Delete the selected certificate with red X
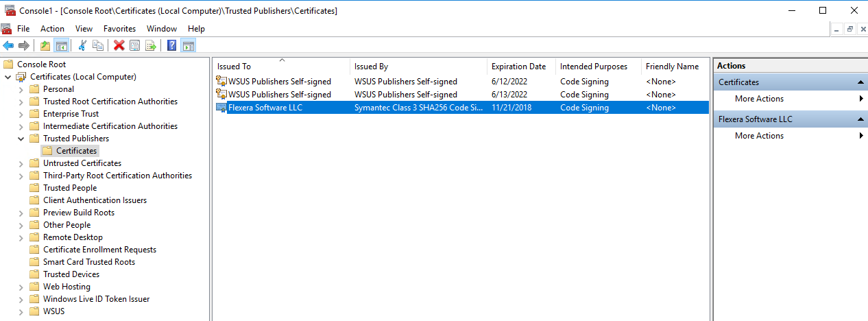Screen dimensions: 868x321 coord(119,45)
